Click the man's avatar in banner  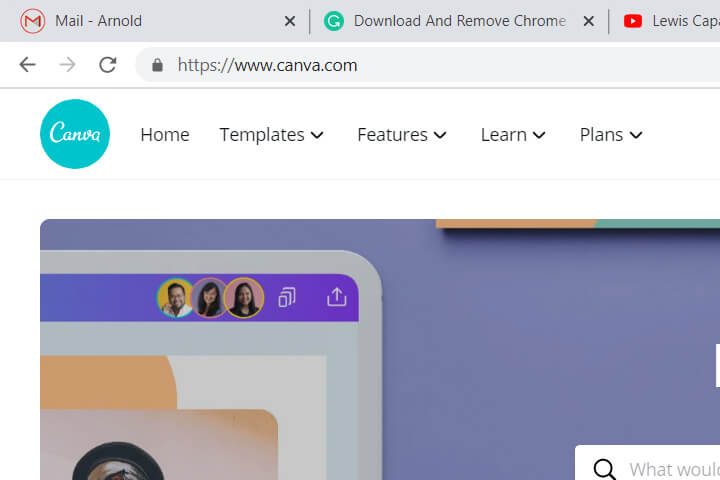pyautogui.click(x=175, y=298)
